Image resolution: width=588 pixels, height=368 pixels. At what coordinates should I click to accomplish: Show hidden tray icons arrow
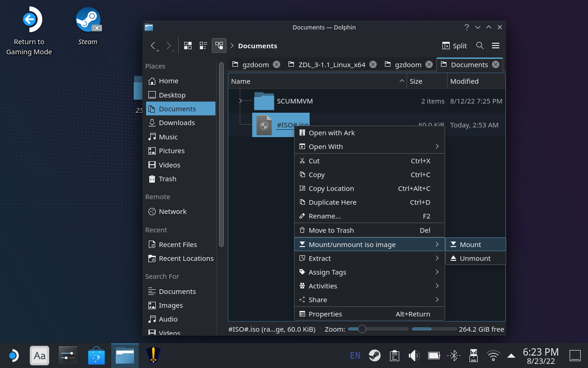click(511, 355)
